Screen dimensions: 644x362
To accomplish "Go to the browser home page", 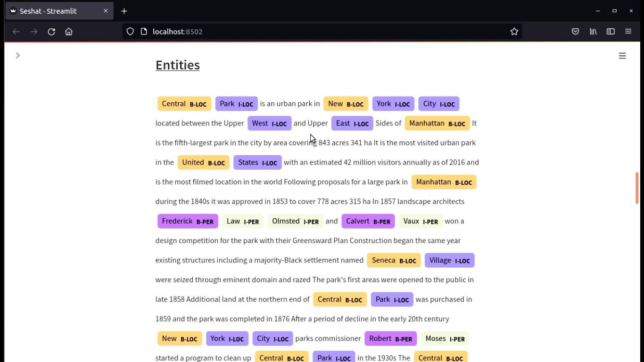I will pos(69,32).
